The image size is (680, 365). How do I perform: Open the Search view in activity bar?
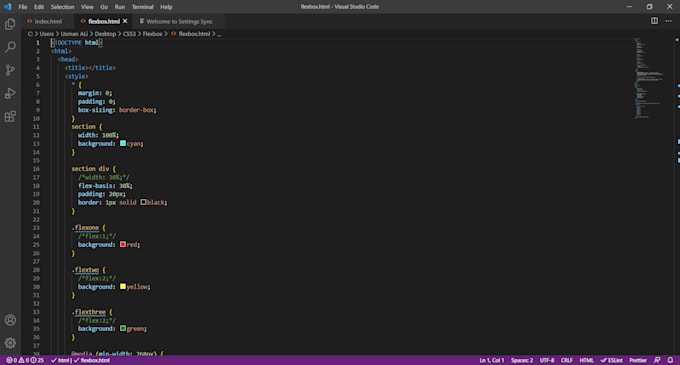click(x=10, y=47)
